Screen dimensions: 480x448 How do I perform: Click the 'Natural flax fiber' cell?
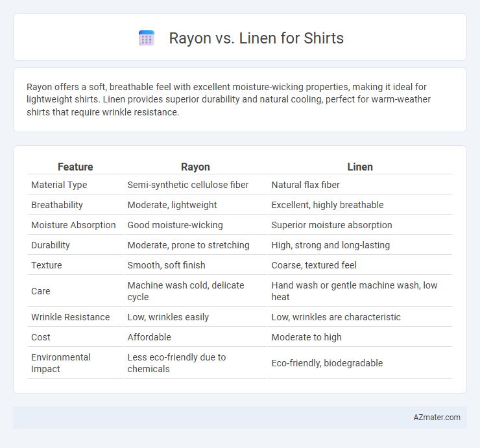[x=360, y=185]
